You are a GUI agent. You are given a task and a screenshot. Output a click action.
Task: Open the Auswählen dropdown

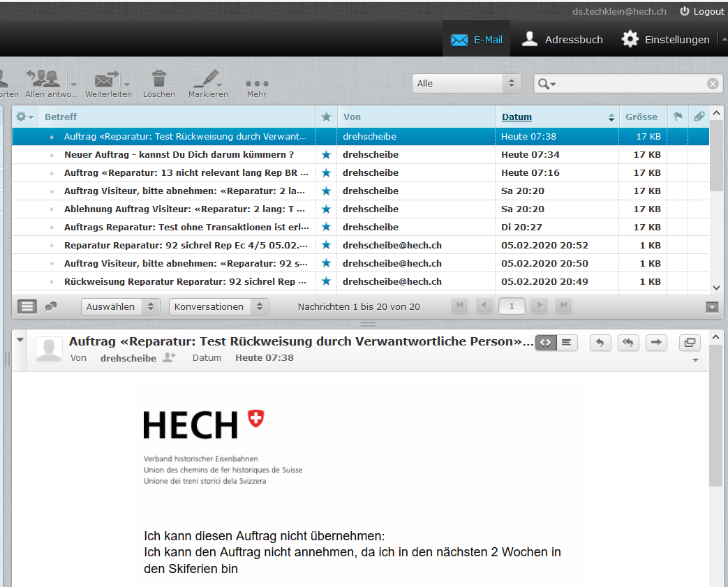pyautogui.click(x=120, y=306)
